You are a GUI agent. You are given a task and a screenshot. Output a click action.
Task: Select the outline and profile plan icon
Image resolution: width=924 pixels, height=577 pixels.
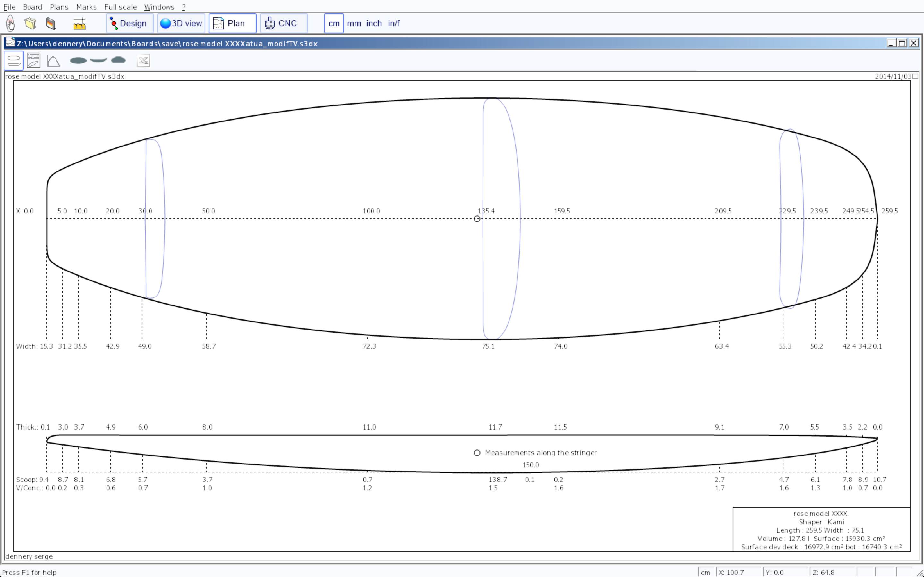14,61
